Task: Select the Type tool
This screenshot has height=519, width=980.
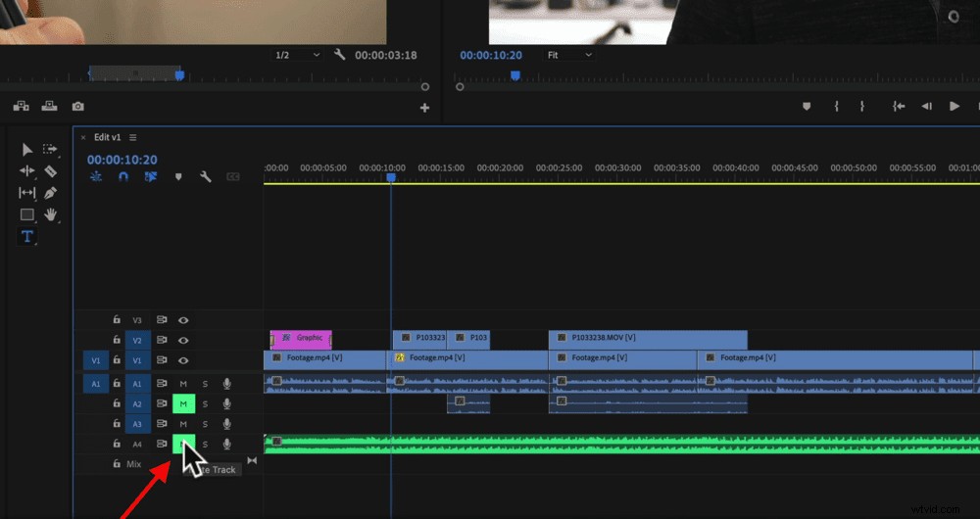Action: coord(26,236)
